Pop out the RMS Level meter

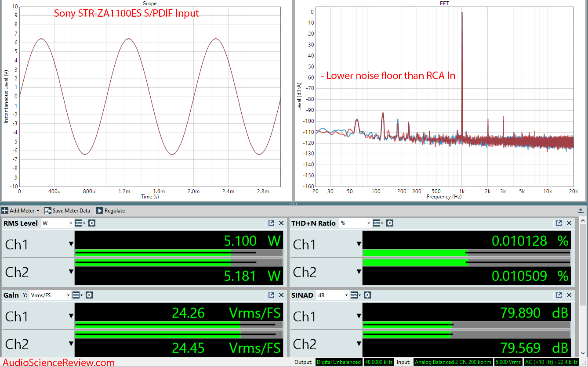click(271, 223)
